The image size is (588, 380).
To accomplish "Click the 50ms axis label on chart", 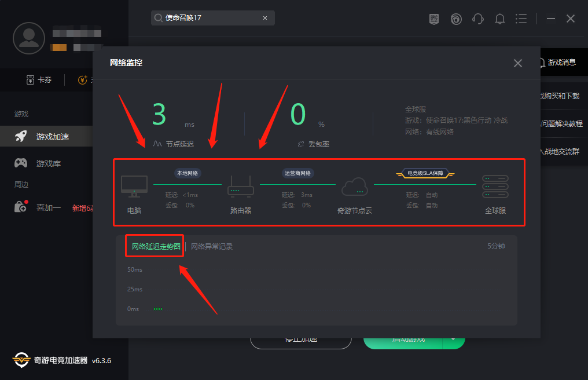I will point(135,269).
